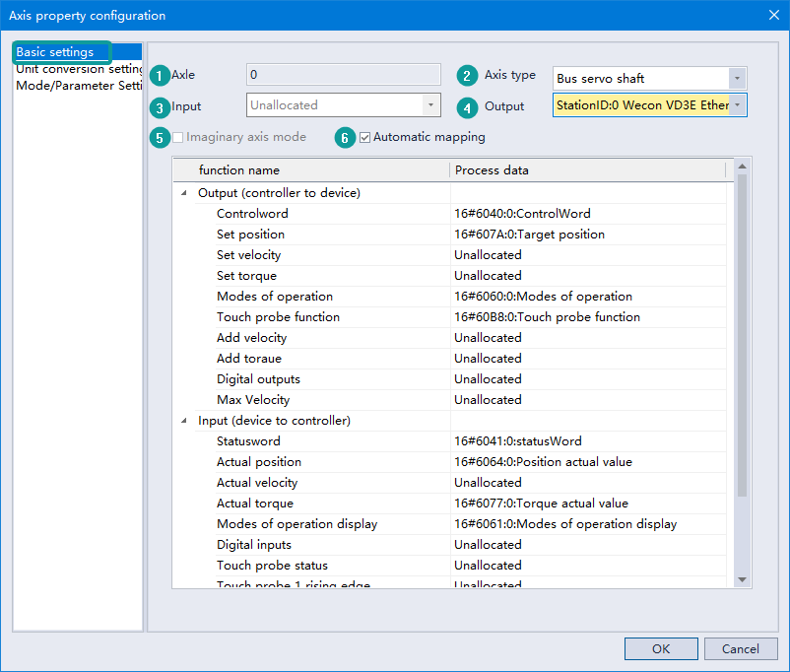Click the numbered badge 2 beside Axis type
This screenshot has height=672, width=790.
coord(467,76)
